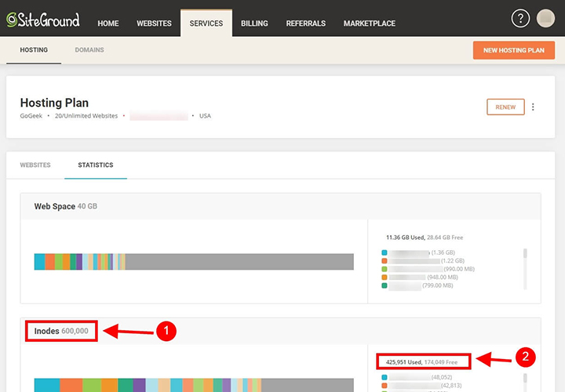Click the USA location label

coord(205,116)
